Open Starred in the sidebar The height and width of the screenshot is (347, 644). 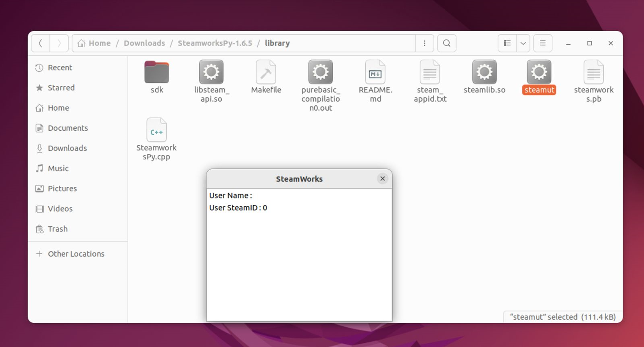click(78, 88)
